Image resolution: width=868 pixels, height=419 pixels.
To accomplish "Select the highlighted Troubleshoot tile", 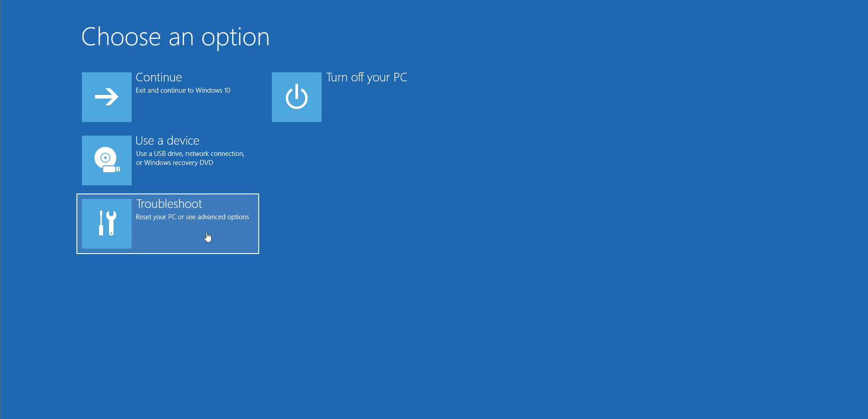I will 168,223.
